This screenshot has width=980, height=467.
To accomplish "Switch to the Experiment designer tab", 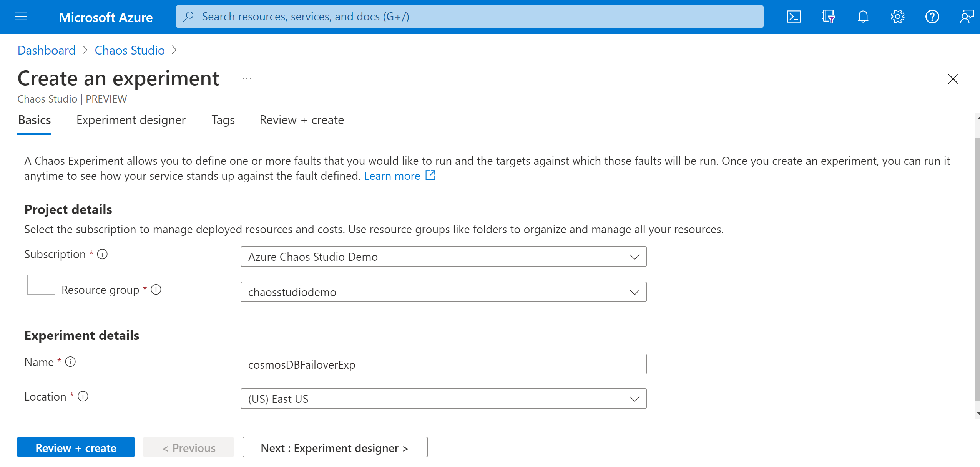I will pos(131,120).
